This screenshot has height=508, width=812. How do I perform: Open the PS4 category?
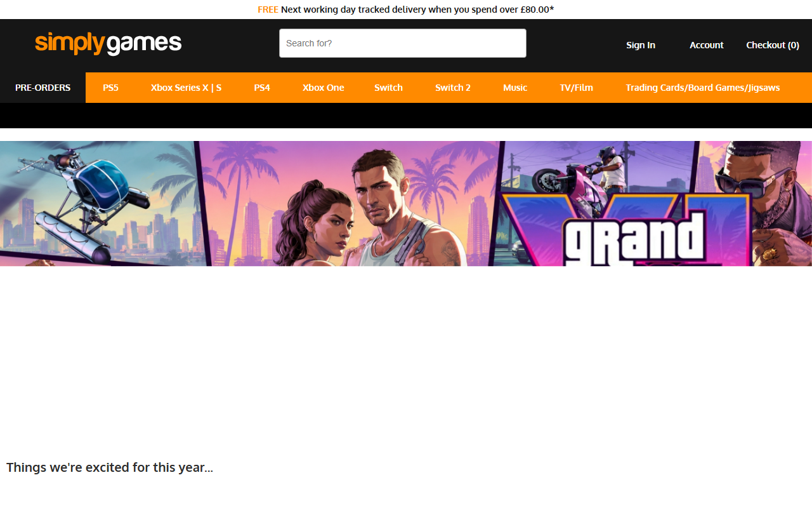(262, 88)
